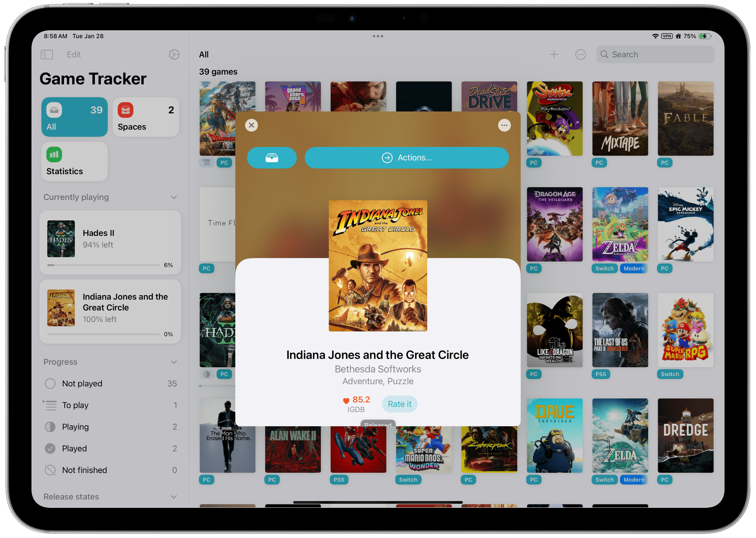Viewport: 756px width, 538px height.
Task: Click the inbox tray button in the popup
Action: 272,158
